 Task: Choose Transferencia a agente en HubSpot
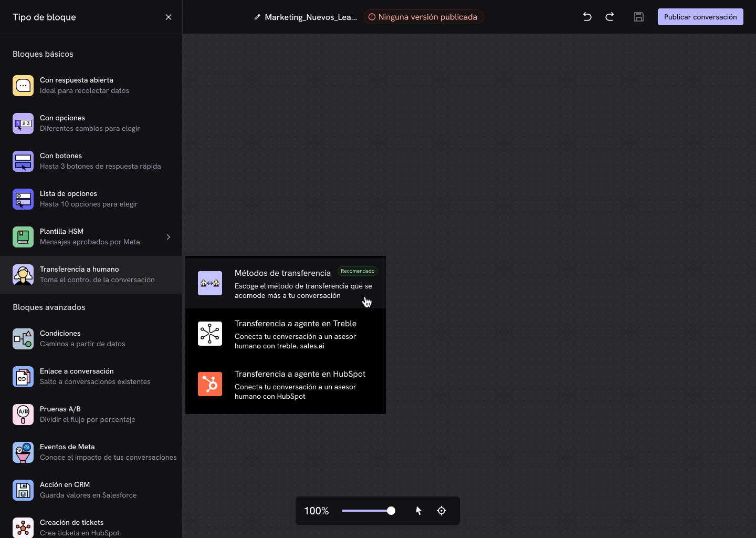tap(286, 384)
